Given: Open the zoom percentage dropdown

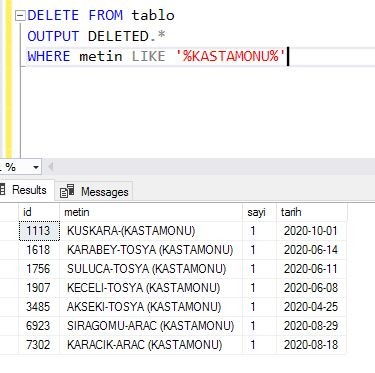Looking at the screenshot, I should point(36,167).
